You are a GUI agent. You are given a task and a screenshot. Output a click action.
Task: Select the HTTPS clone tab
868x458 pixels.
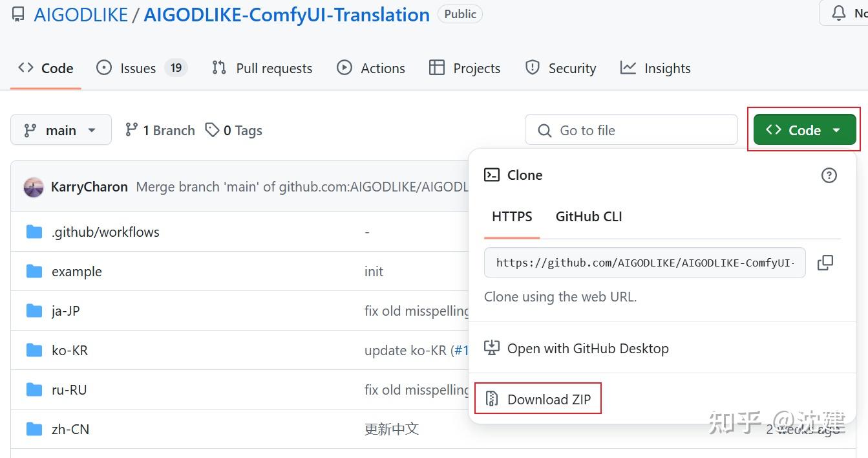(x=512, y=217)
